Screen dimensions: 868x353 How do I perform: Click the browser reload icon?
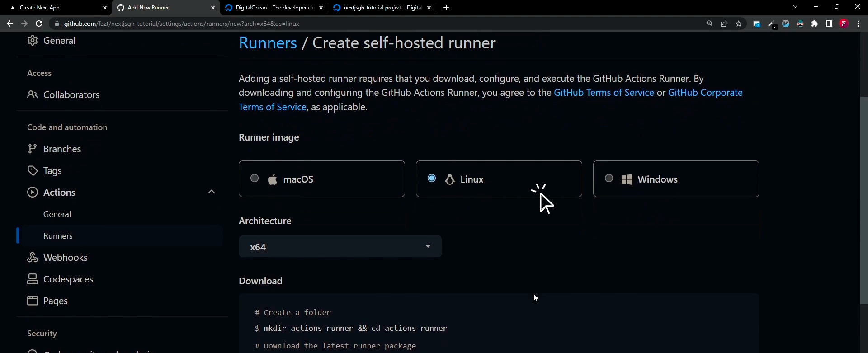tap(39, 24)
